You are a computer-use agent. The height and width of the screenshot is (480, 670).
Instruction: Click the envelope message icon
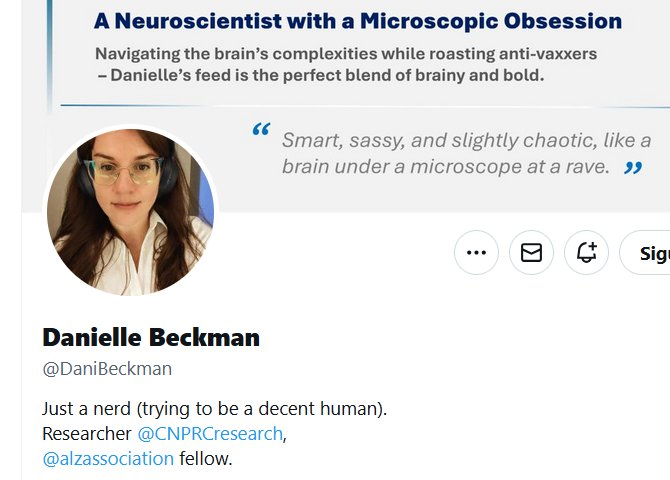(x=531, y=253)
